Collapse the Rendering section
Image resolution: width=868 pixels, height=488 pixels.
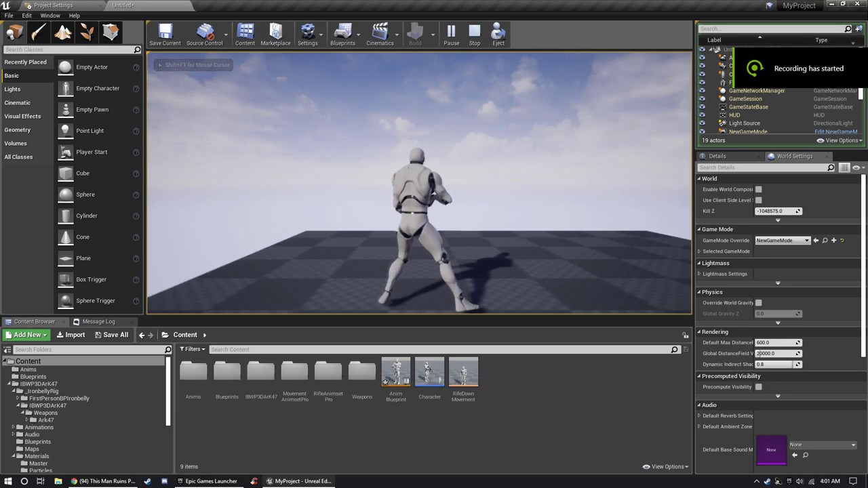(699, 332)
